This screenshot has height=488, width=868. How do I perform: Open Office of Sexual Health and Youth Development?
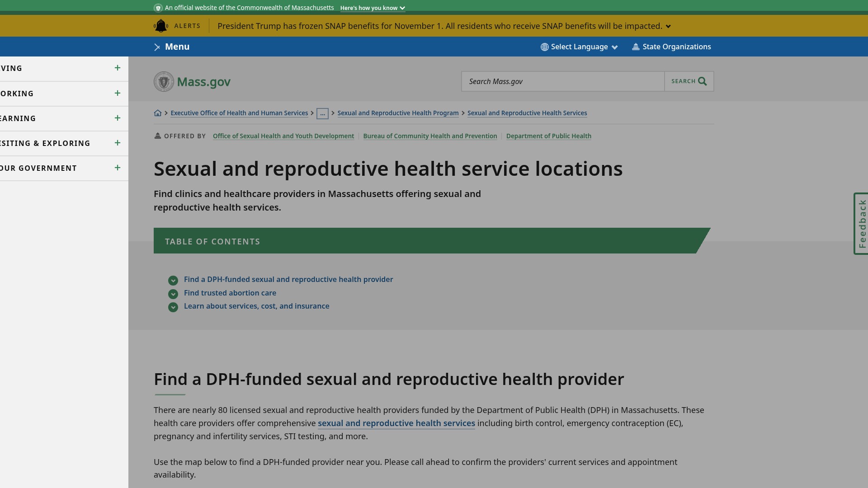pos(283,136)
